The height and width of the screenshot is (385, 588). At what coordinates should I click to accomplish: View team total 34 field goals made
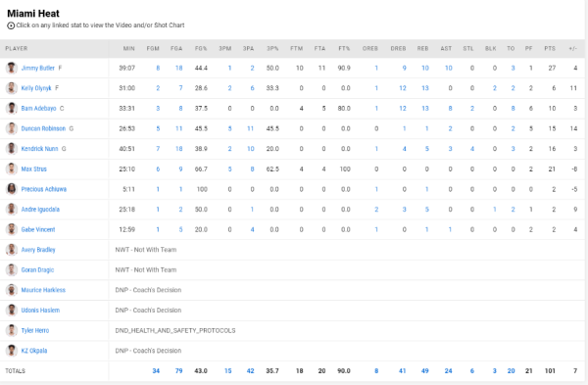click(x=156, y=371)
